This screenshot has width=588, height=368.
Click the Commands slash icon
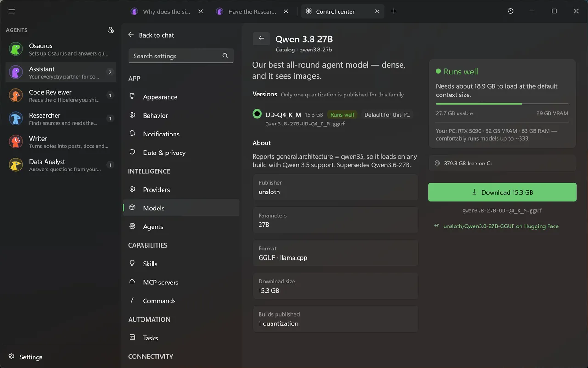pyautogui.click(x=132, y=300)
